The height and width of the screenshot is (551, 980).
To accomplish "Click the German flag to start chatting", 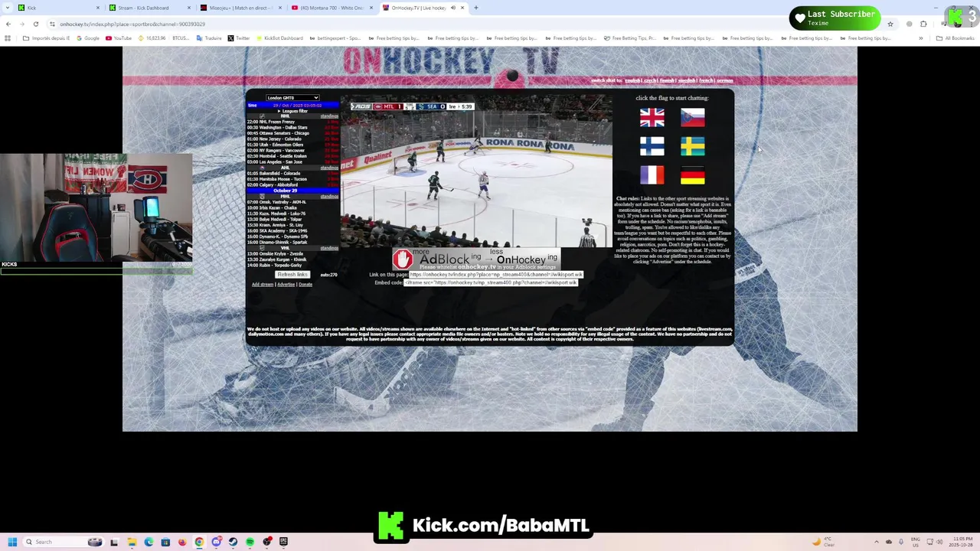I will point(692,175).
